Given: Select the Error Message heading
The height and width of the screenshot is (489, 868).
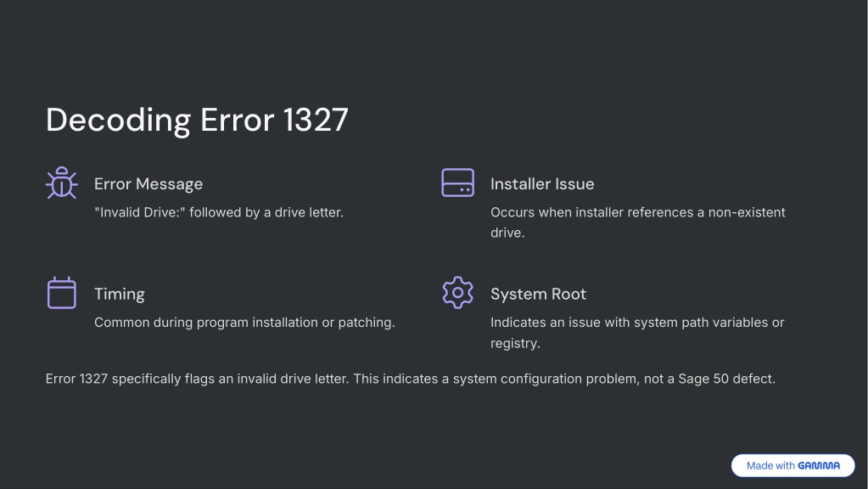Looking at the screenshot, I should tap(148, 184).
